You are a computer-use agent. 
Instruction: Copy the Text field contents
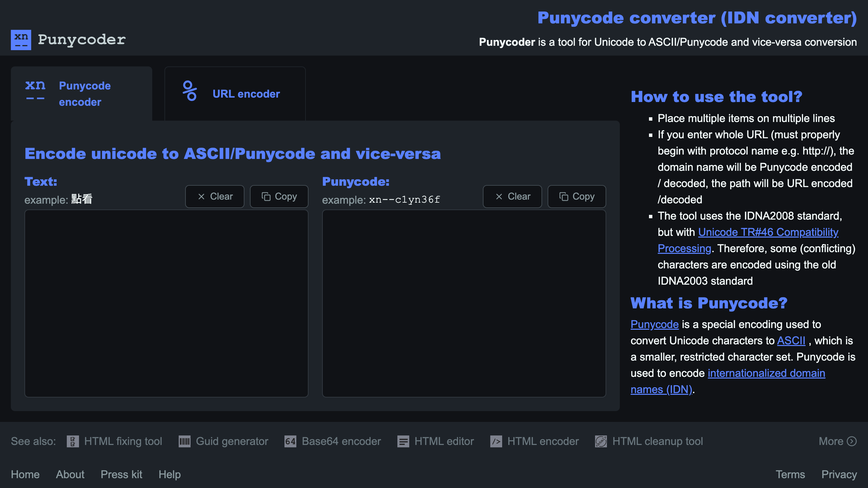279,197
